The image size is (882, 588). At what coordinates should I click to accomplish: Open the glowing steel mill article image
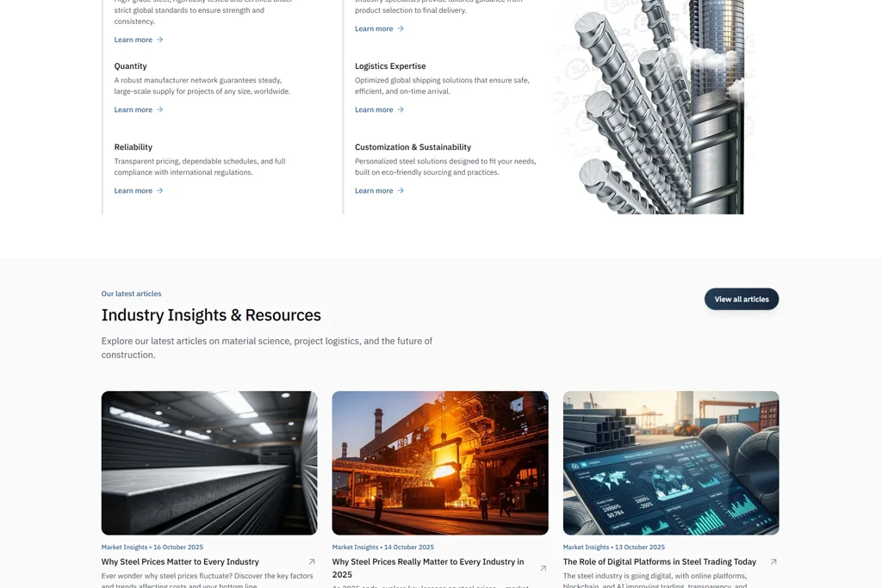(440, 462)
